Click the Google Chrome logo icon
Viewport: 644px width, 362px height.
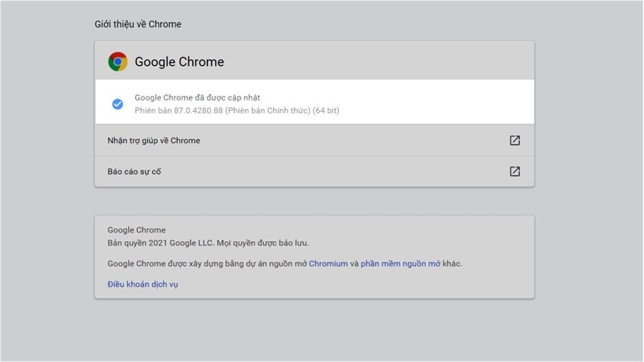[118, 62]
